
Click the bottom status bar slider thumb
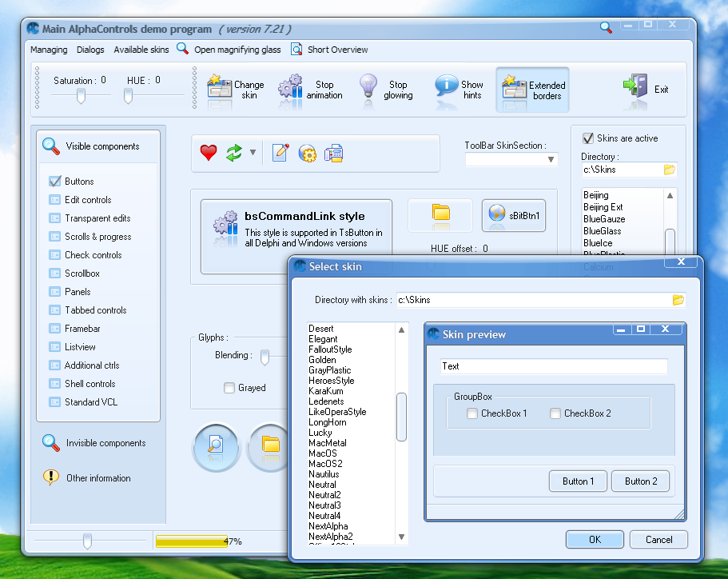[x=87, y=541]
